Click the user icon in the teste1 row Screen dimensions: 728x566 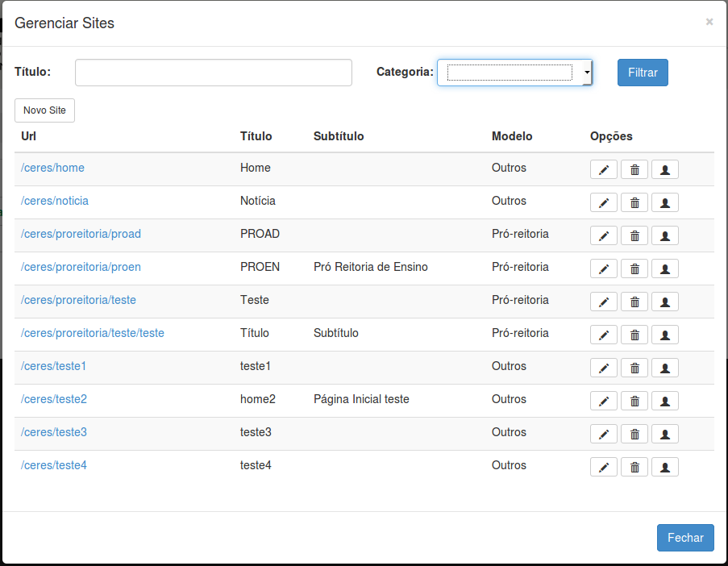pos(665,368)
